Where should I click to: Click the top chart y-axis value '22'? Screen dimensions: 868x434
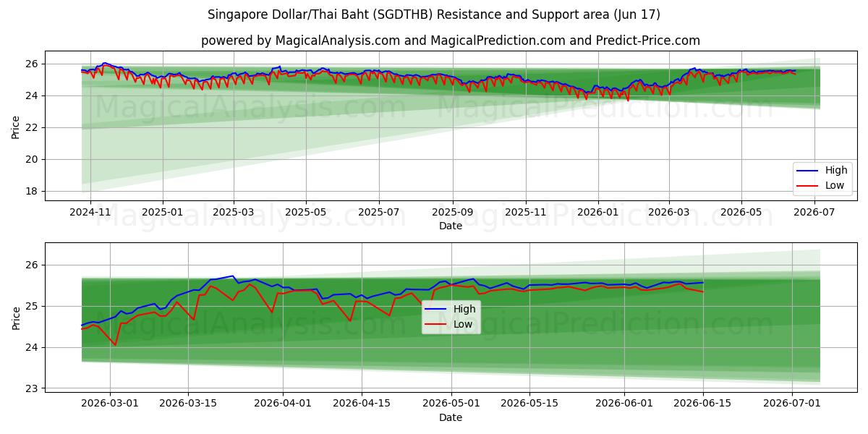(x=33, y=128)
